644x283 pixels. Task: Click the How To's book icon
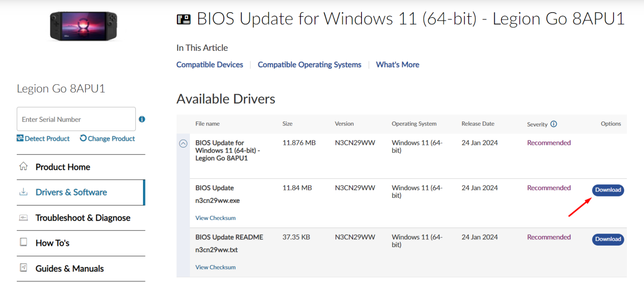coord(23,243)
